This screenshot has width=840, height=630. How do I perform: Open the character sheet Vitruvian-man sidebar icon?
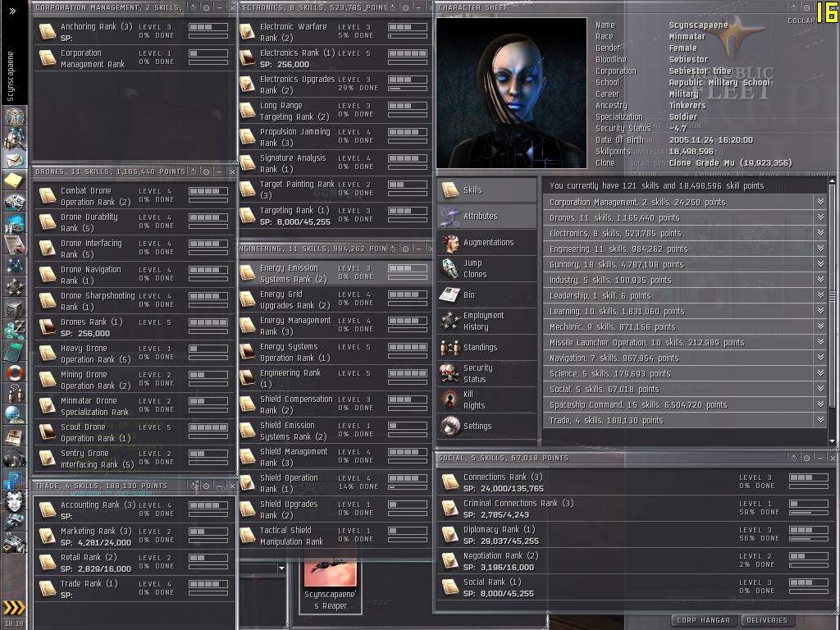(x=15, y=116)
